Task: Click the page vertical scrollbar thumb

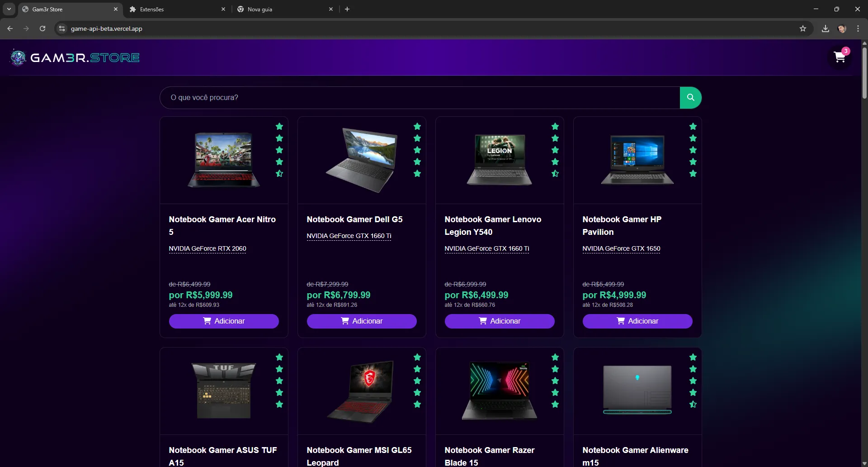Action: coord(864,72)
